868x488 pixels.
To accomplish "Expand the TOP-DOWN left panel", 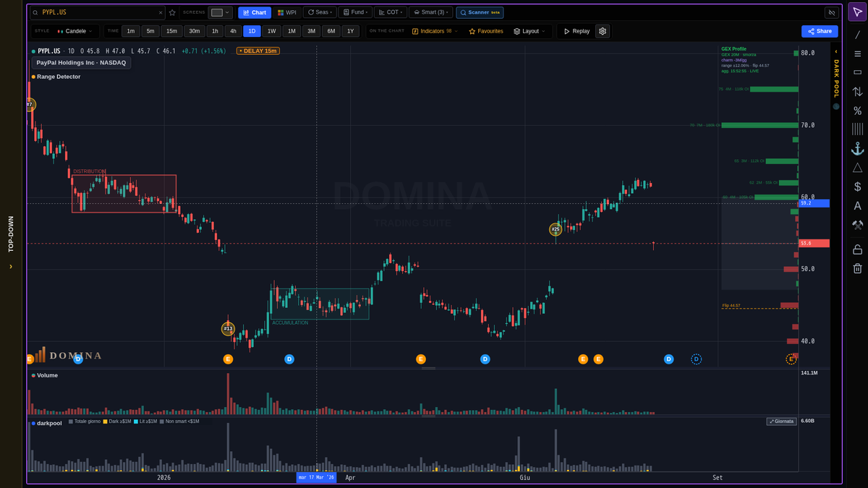I will pos(11,242).
